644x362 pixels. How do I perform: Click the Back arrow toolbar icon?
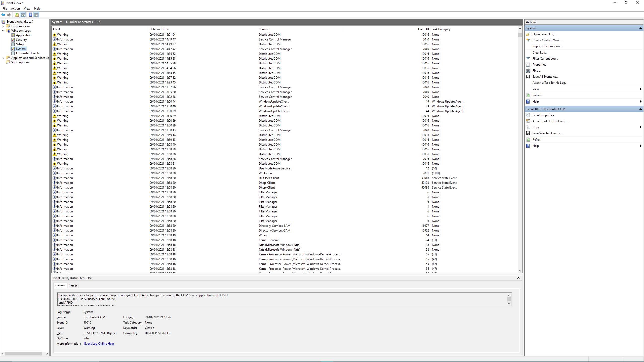click(3, 15)
